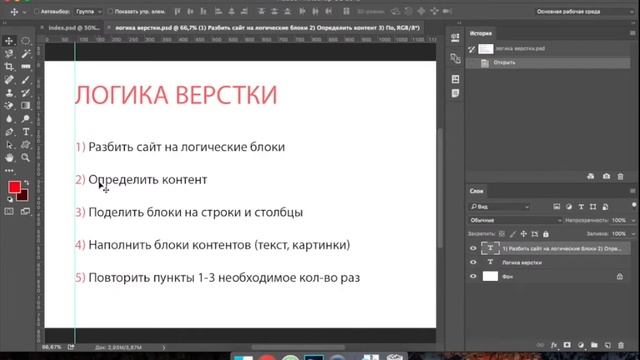Toggle lock all padlock icon
Image resolution: width=640 pixels, height=360 pixels.
(x=546, y=234)
